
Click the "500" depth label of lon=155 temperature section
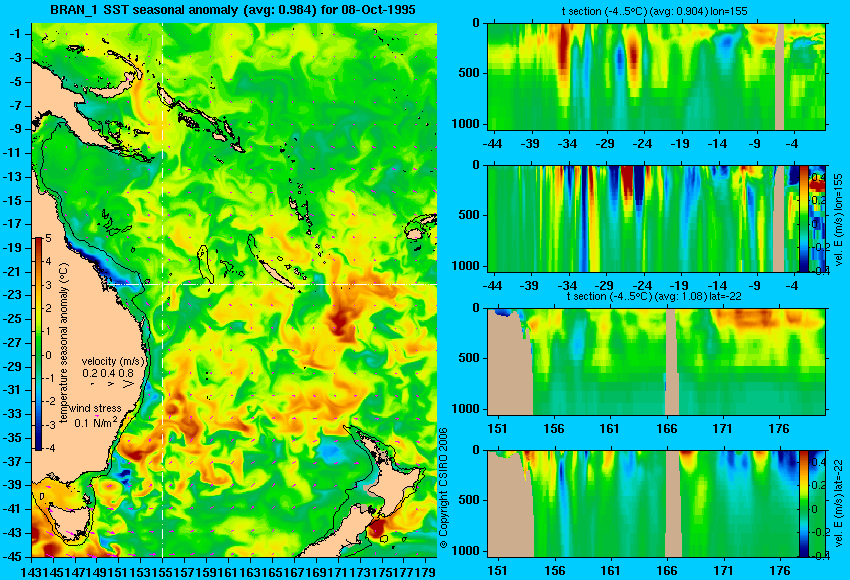click(469, 73)
